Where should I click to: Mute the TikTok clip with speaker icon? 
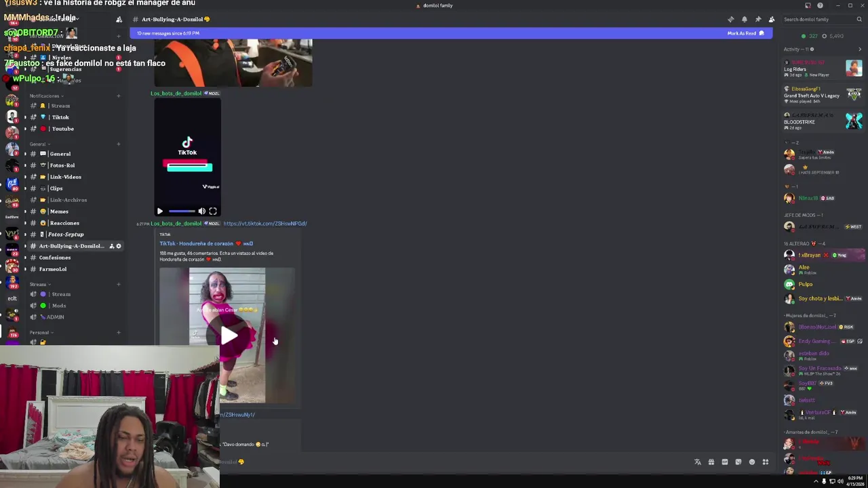tap(201, 211)
